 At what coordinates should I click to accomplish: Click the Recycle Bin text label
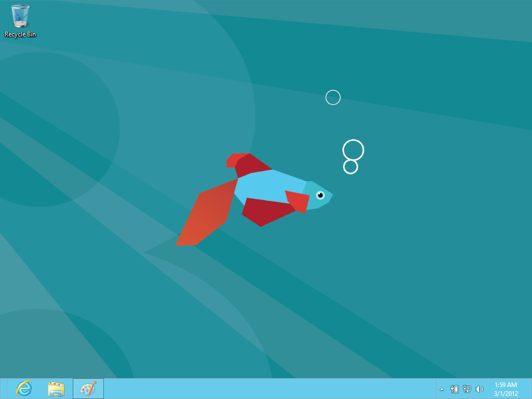pos(20,34)
